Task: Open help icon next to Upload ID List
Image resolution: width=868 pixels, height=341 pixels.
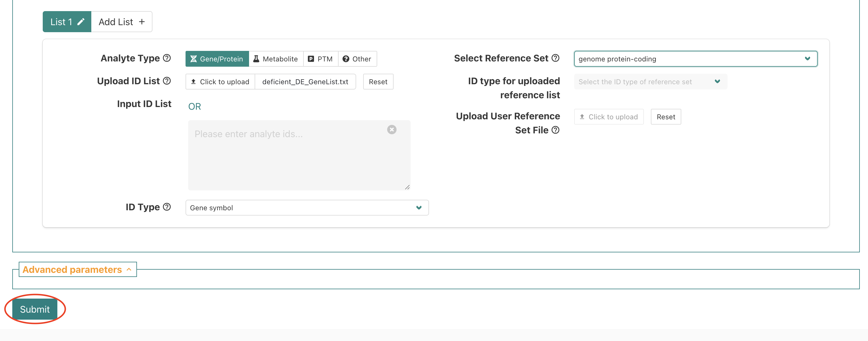Action: (x=167, y=81)
